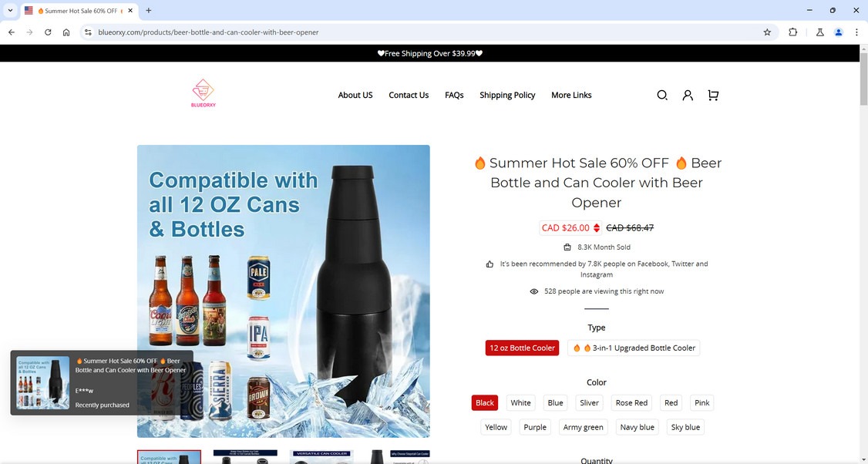Select 3-in-1 Upgraded Bottle Cooler type
The image size is (868, 464).
634,348
